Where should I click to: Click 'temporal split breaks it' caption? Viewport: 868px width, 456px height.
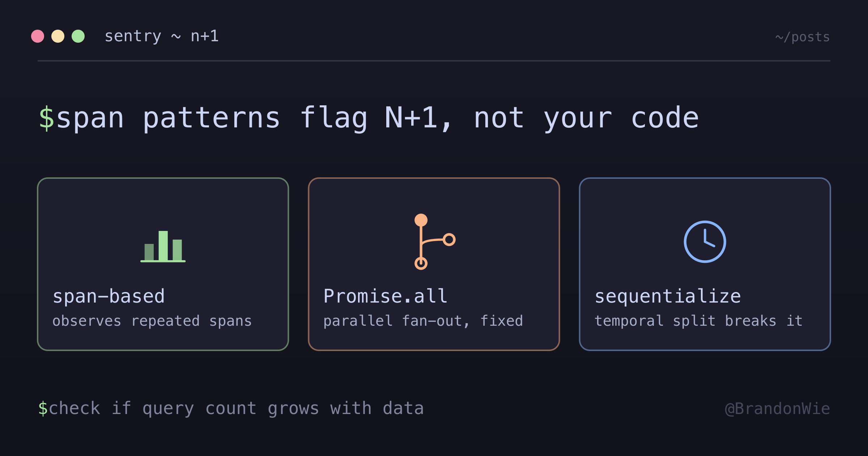pos(698,321)
